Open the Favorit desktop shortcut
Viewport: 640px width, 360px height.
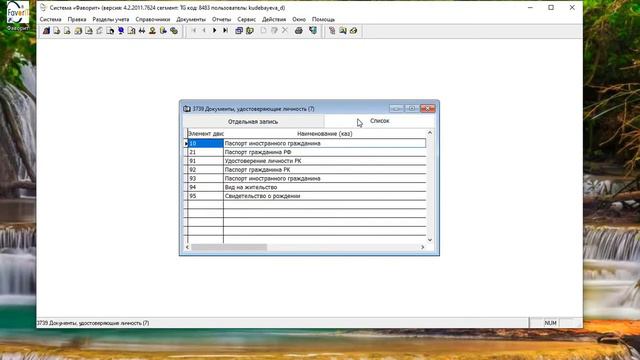[18, 16]
